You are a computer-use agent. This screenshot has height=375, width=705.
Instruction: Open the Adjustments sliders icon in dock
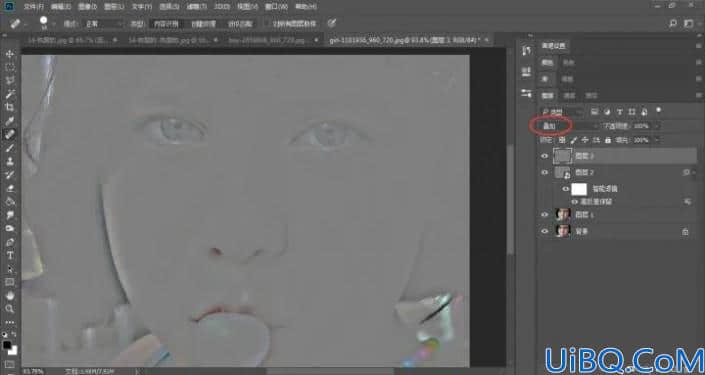click(526, 94)
